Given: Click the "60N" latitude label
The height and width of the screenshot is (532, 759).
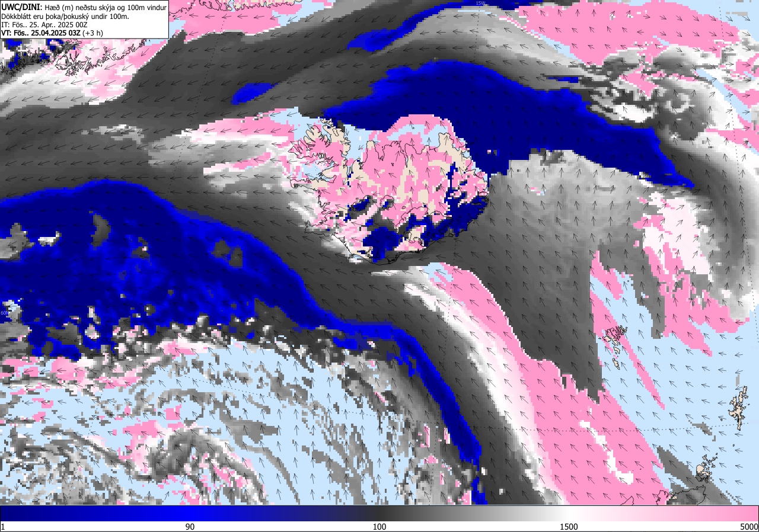Looking at the screenshot, I should point(5,313).
